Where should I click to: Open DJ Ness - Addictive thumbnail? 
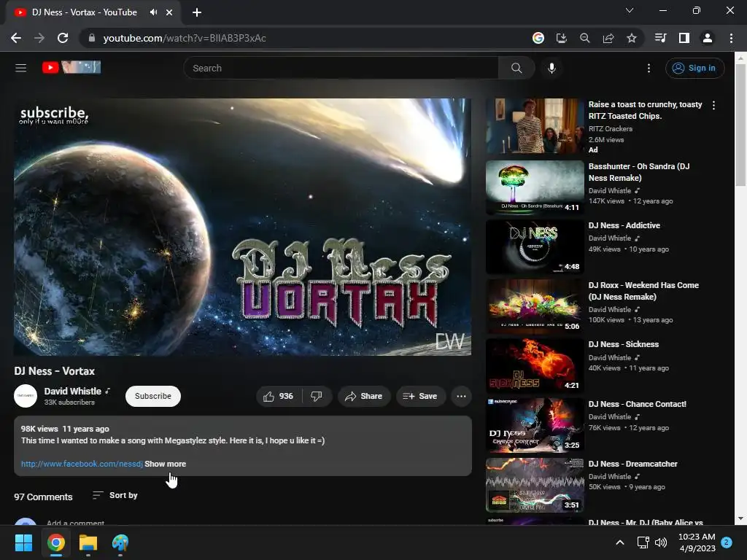(535, 246)
